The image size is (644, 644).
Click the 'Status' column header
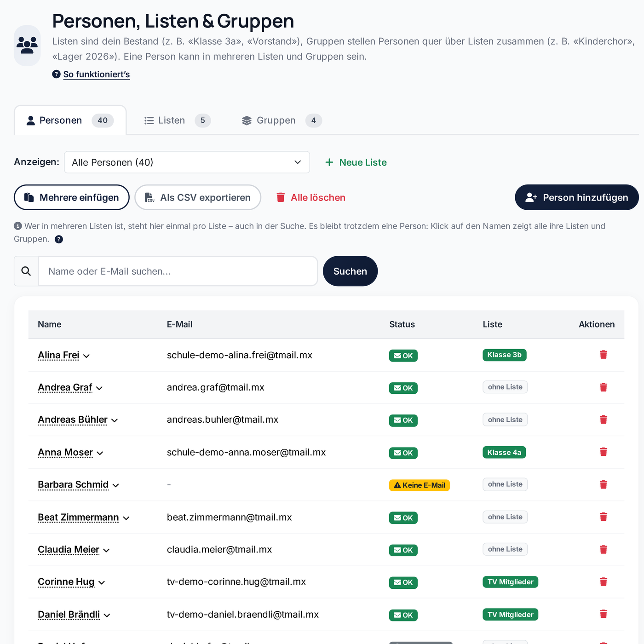click(402, 324)
